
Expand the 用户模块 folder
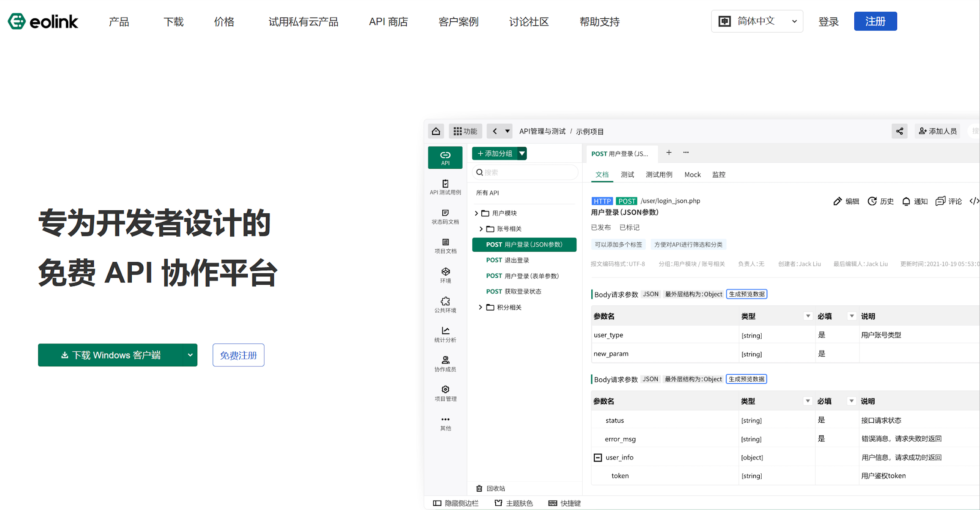point(476,213)
